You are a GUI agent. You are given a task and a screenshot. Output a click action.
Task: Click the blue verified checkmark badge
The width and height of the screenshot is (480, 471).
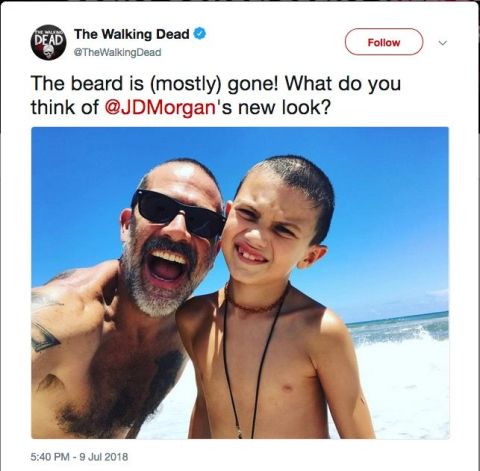coord(200,34)
